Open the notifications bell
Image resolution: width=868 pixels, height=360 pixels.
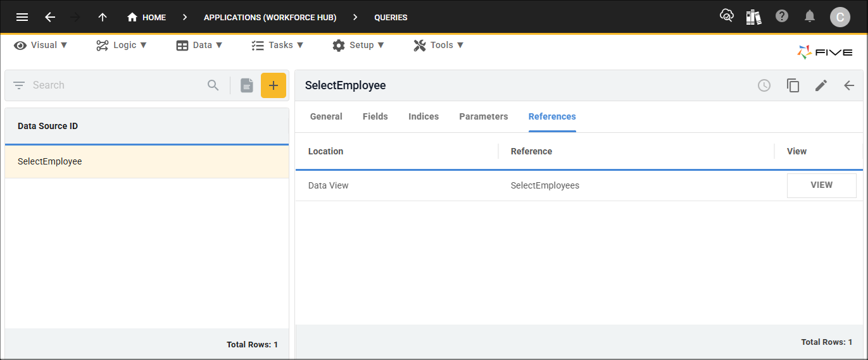point(810,16)
